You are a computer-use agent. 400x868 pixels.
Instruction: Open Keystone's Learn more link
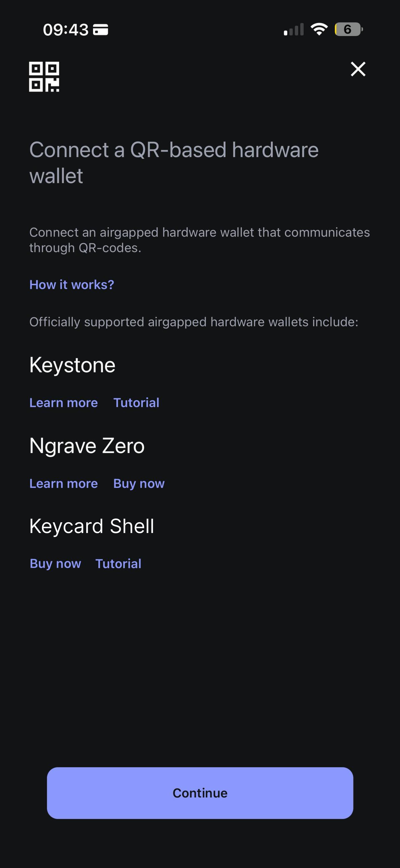click(64, 403)
